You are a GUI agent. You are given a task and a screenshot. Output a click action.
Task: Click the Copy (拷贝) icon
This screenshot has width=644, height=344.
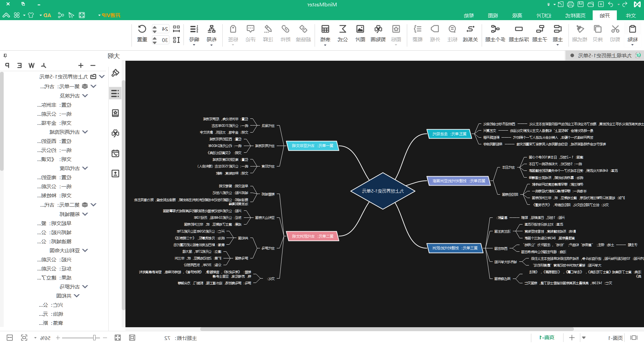(x=598, y=33)
